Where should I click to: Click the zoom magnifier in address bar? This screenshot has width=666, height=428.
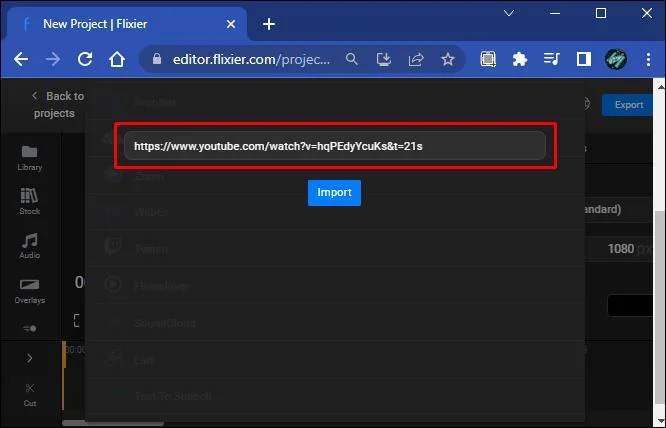(x=352, y=59)
